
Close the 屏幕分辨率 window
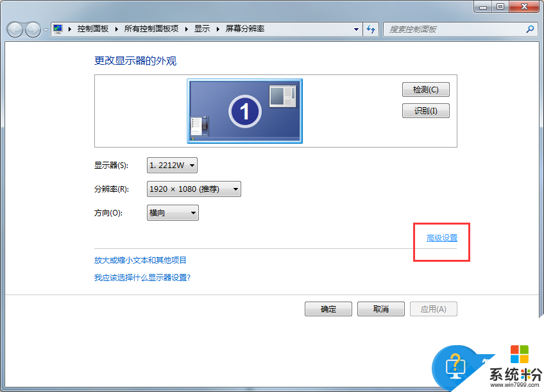click(x=524, y=6)
